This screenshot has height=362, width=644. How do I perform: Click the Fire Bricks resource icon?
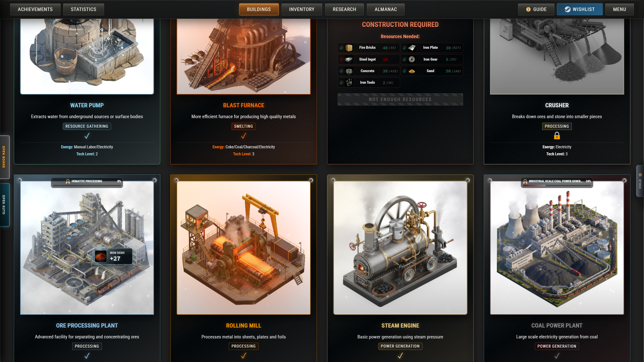349,48
